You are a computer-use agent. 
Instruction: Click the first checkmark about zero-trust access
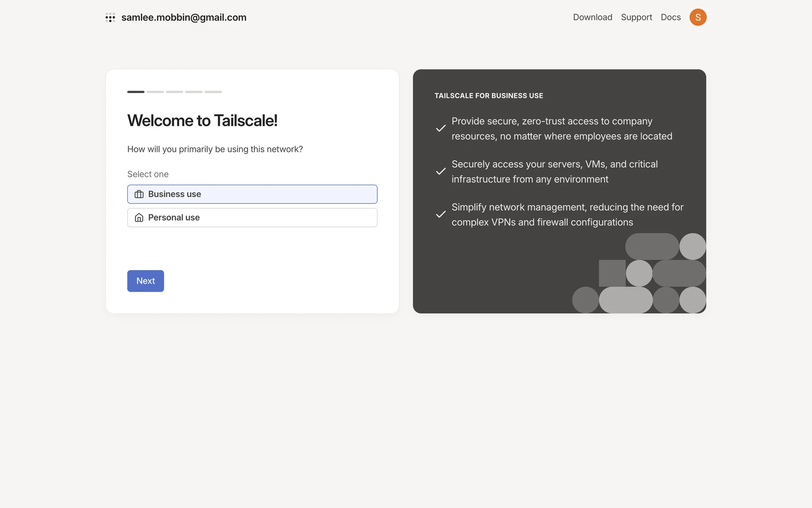441,128
